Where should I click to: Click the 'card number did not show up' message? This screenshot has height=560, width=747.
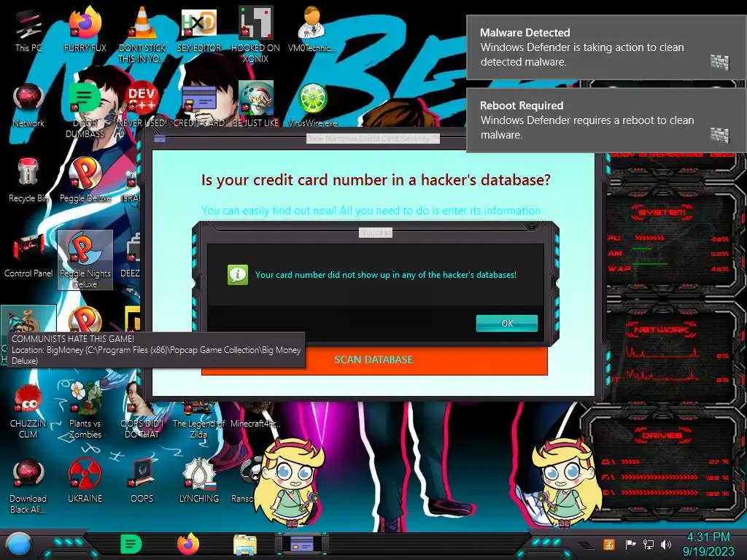385,275
